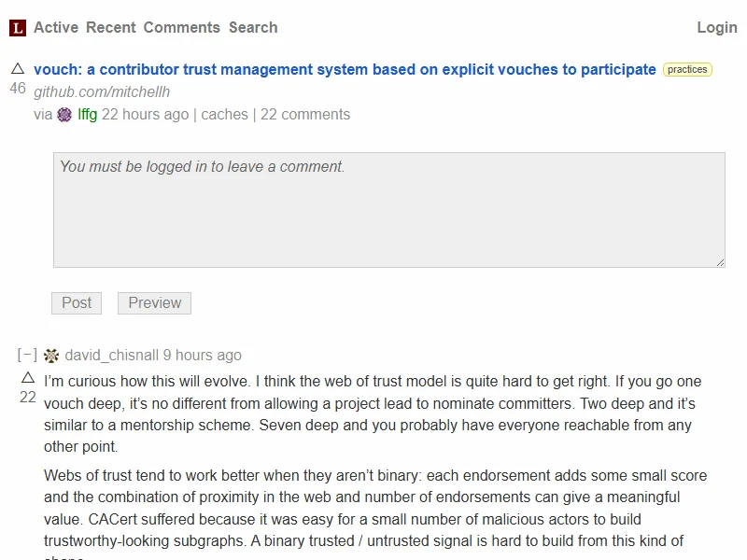Open the Recent page
Viewport: 747px width, 560px height.
click(x=111, y=28)
